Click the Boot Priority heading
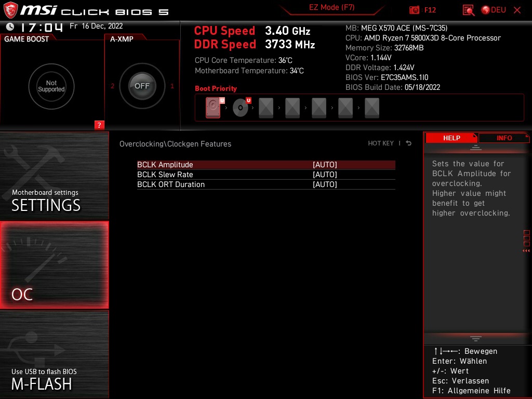532x399 pixels. pos(216,88)
